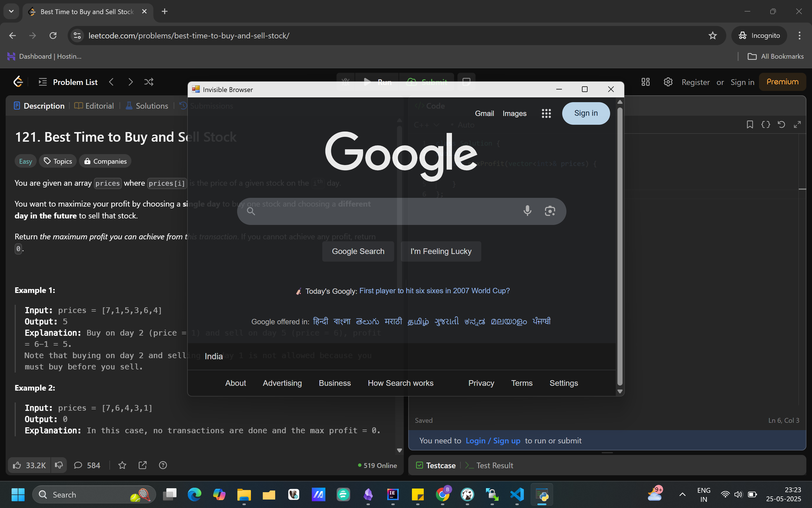Image resolution: width=812 pixels, height=508 pixels.
Task: Reload the Chrome page
Action: point(53,36)
